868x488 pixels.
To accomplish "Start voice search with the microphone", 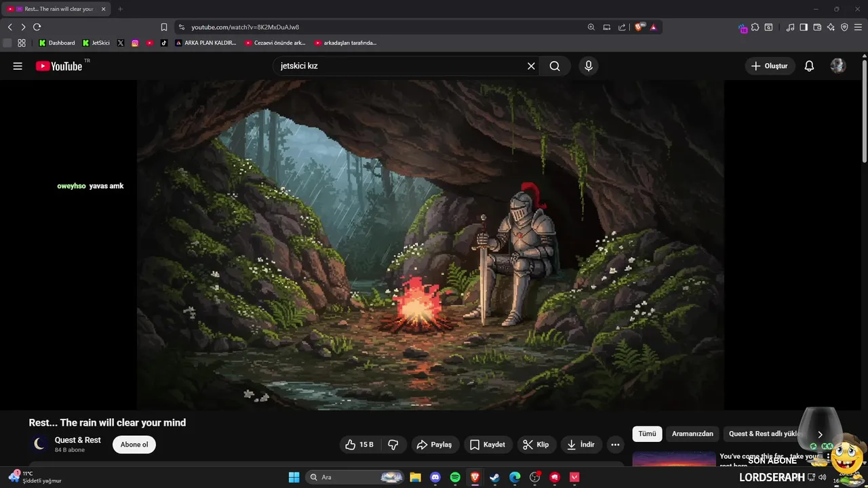I will click(589, 66).
